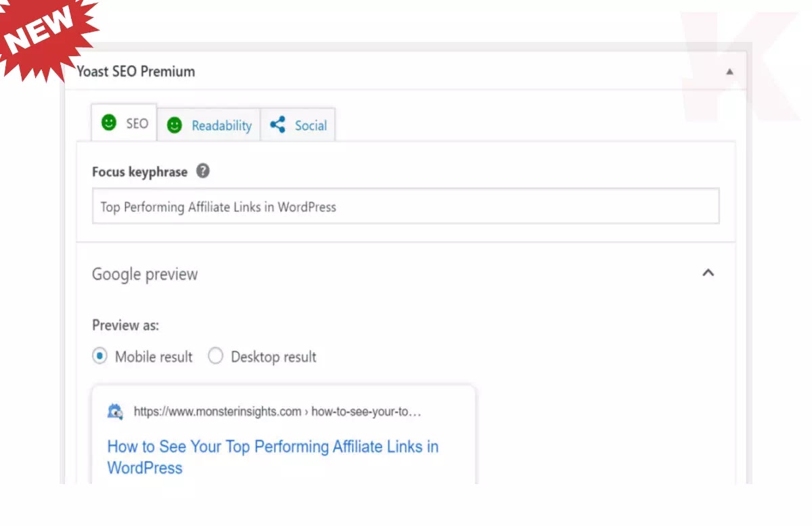Click the 'Focus keyphrase' label
The height and width of the screenshot is (526, 812).
coord(139,172)
